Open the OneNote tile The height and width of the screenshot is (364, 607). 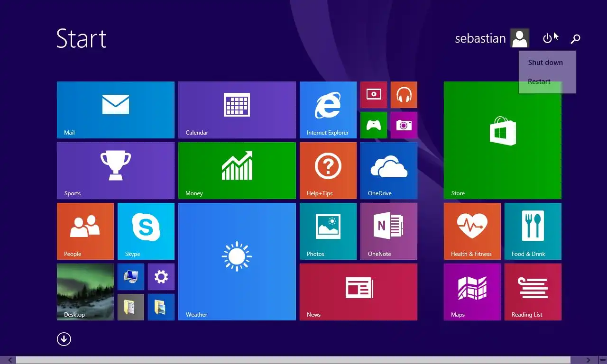coord(389,231)
